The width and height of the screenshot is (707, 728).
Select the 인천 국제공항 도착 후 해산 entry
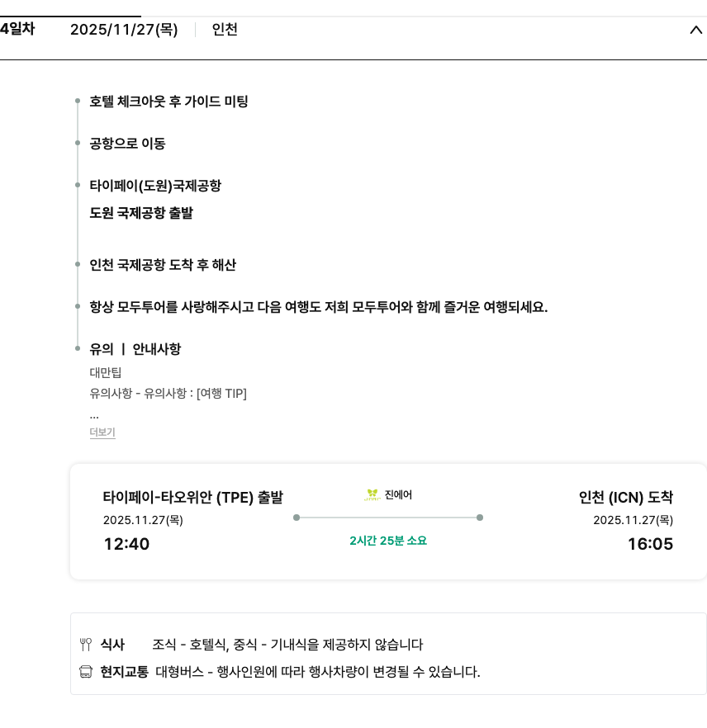(163, 265)
